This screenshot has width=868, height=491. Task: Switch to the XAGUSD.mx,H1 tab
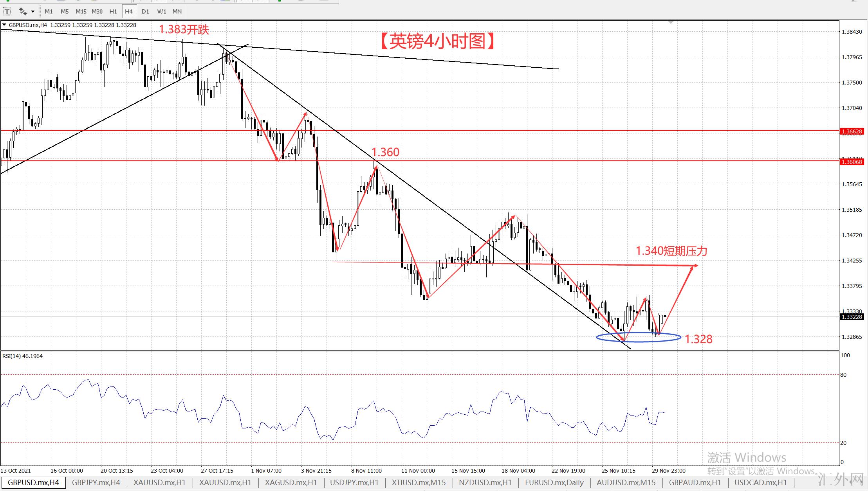(x=291, y=482)
